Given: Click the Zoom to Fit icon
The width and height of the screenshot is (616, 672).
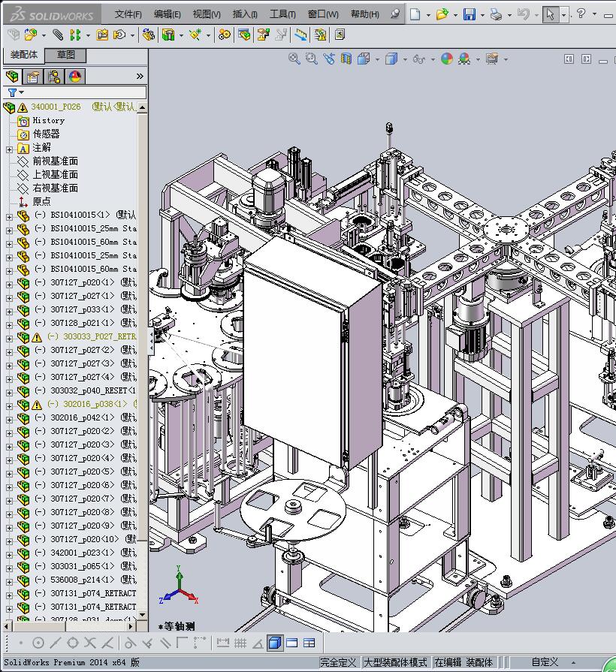Looking at the screenshot, I should pos(294,59).
